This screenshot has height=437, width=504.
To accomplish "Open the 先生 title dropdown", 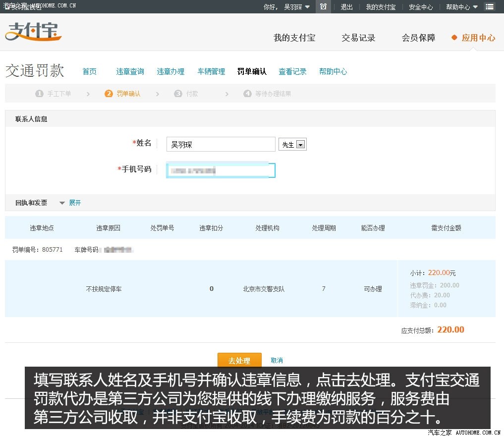I will pos(292,144).
